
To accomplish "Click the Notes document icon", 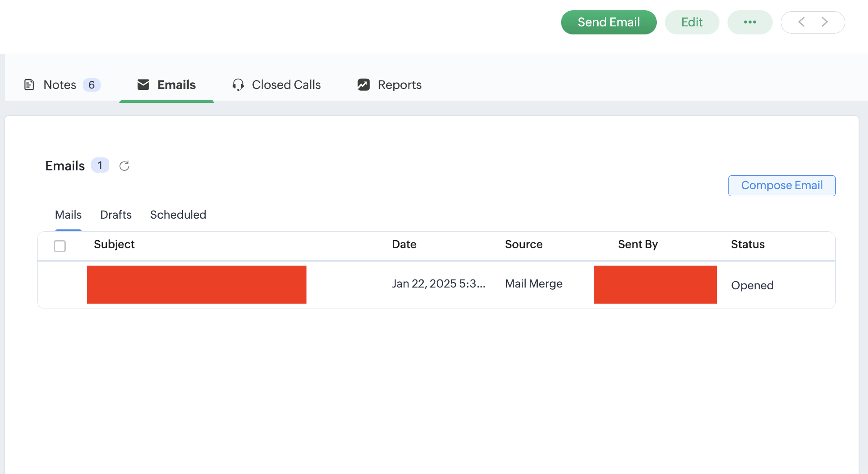I will (x=29, y=85).
